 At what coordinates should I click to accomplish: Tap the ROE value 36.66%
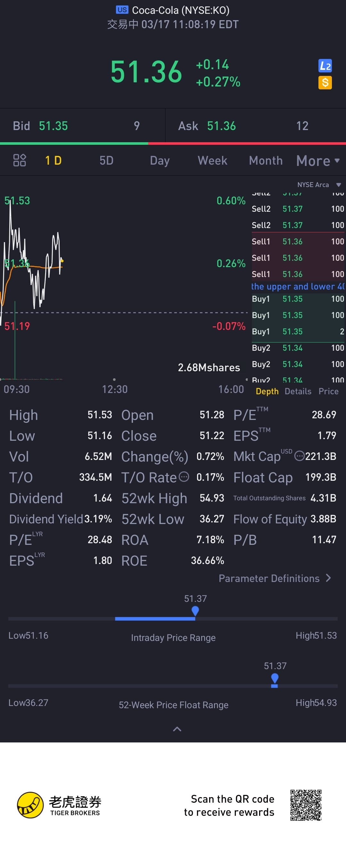pos(207,561)
